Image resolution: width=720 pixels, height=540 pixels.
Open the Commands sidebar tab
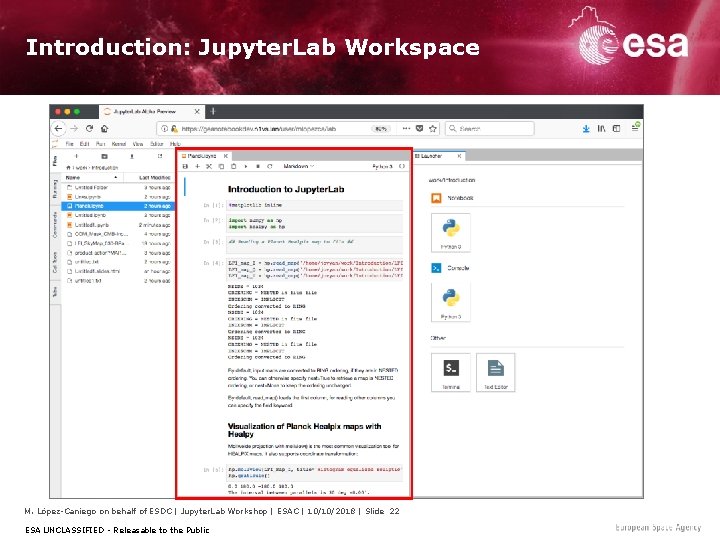click(x=55, y=225)
